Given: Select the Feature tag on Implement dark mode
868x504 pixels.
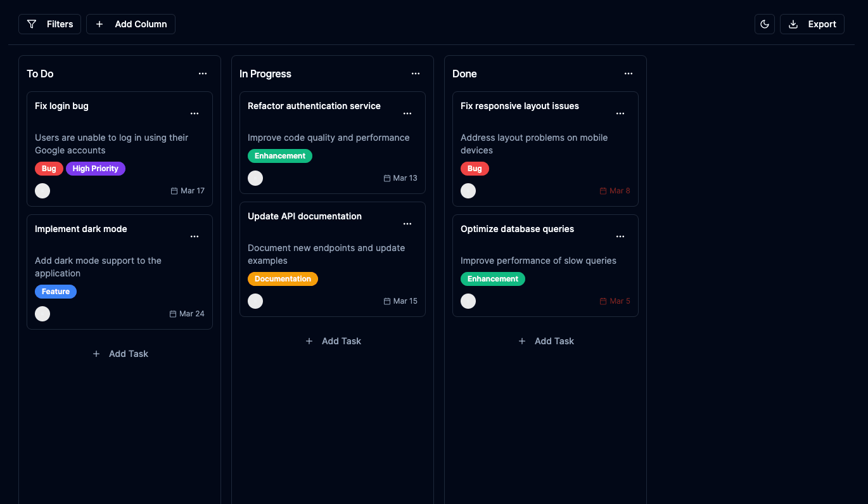Looking at the screenshot, I should pyautogui.click(x=56, y=291).
